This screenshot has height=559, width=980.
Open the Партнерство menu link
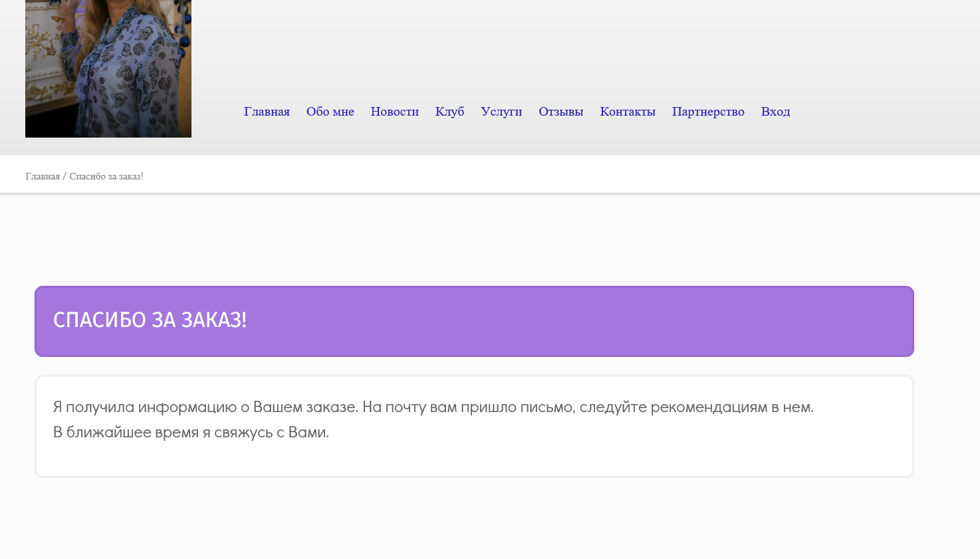click(x=707, y=112)
